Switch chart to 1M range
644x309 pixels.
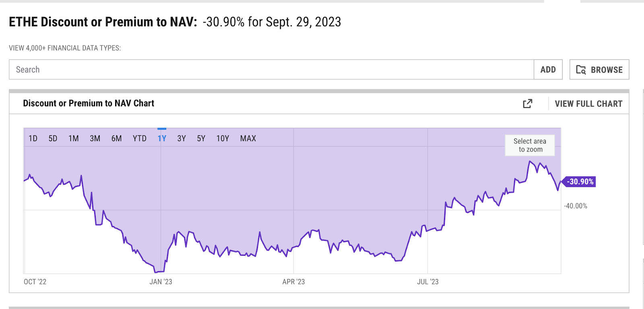[x=74, y=139]
